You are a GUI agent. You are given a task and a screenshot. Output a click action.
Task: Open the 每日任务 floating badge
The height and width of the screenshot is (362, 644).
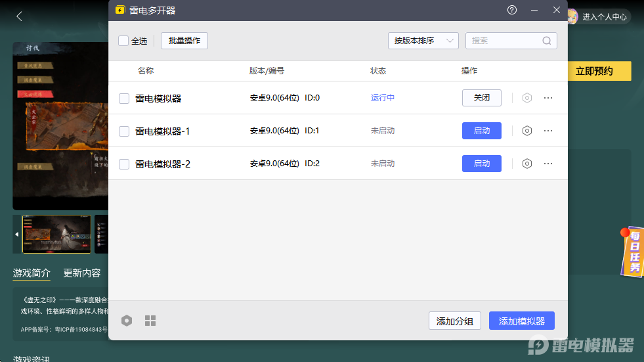pyautogui.click(x=632, y=252)
